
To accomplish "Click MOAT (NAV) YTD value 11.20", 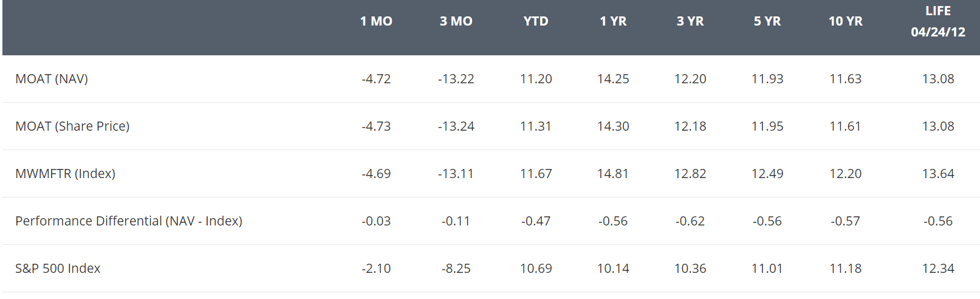I will click(536, 79).
